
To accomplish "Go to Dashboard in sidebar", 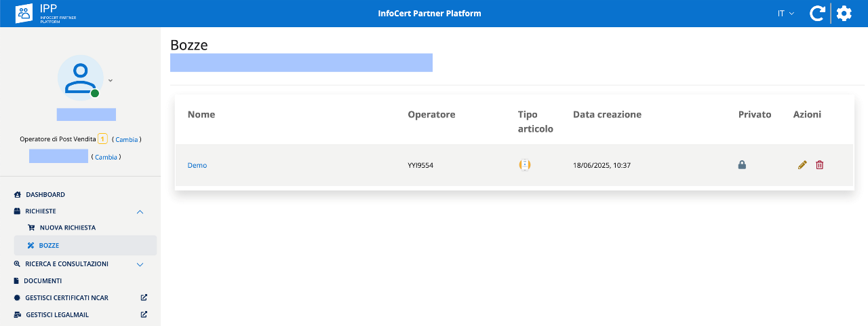I will pyautogui.click(x=45, y=195).
